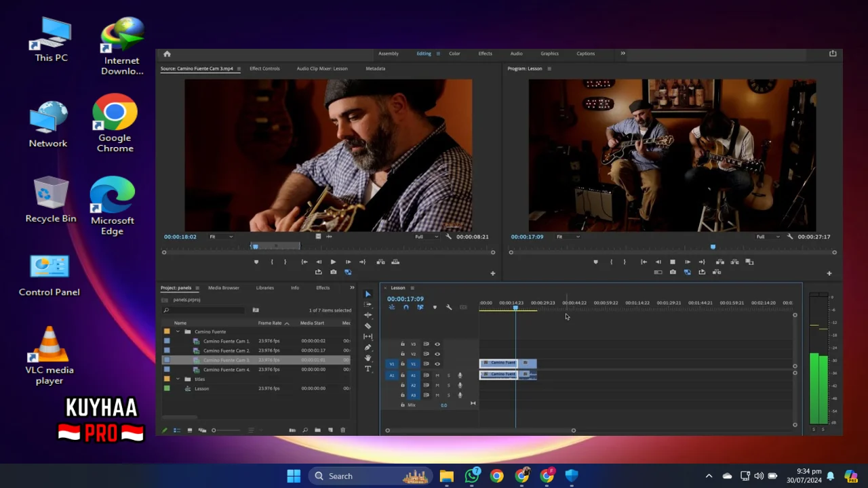Create new bin in Project panel
This screenshot has width=868, height=488.
(317, 430)
